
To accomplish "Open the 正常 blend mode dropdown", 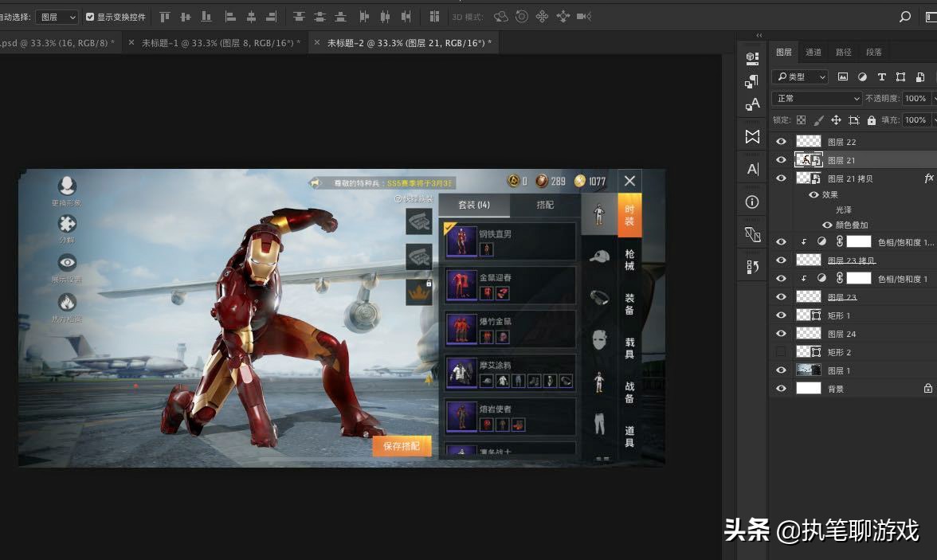I will point(817,99).
